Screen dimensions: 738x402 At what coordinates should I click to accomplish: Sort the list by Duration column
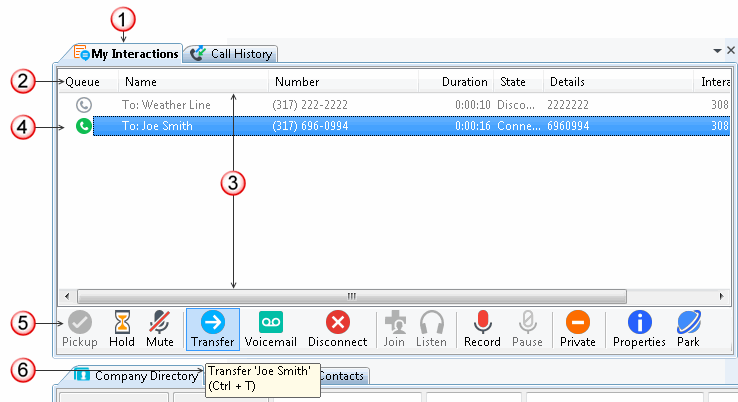pos(465,82)
